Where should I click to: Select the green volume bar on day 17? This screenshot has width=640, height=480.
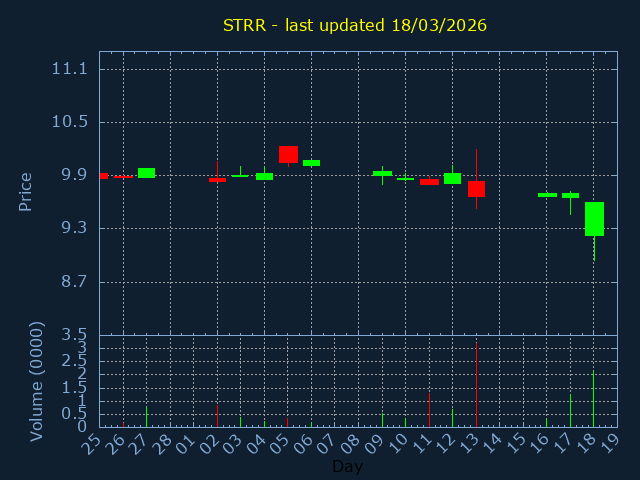pyautogui.click(x=570, y=411)
